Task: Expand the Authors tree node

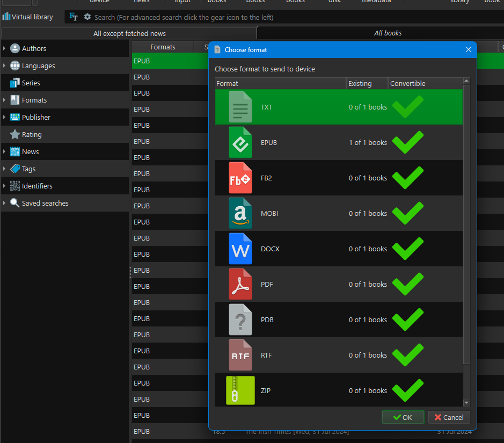Action: (4, 48)
